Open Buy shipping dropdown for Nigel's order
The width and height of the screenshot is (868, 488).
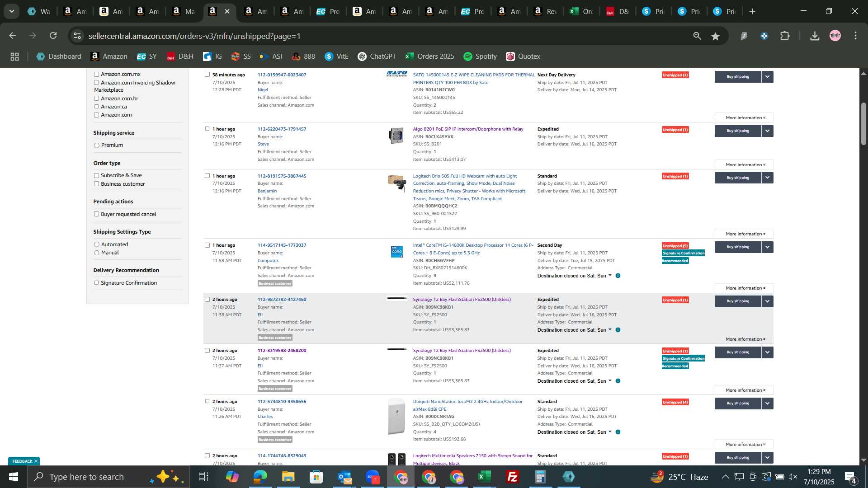point(768,77)
